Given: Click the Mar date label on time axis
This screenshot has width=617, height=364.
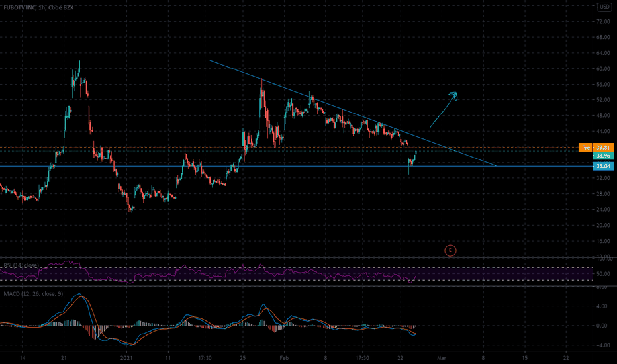Looking at the screenshot, I should [442, 358].
